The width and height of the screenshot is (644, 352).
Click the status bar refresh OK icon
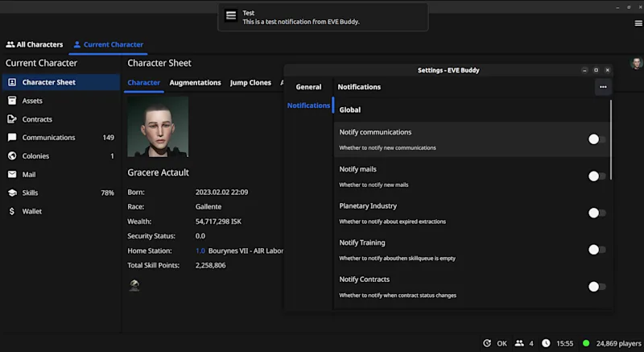coord(487,343)
